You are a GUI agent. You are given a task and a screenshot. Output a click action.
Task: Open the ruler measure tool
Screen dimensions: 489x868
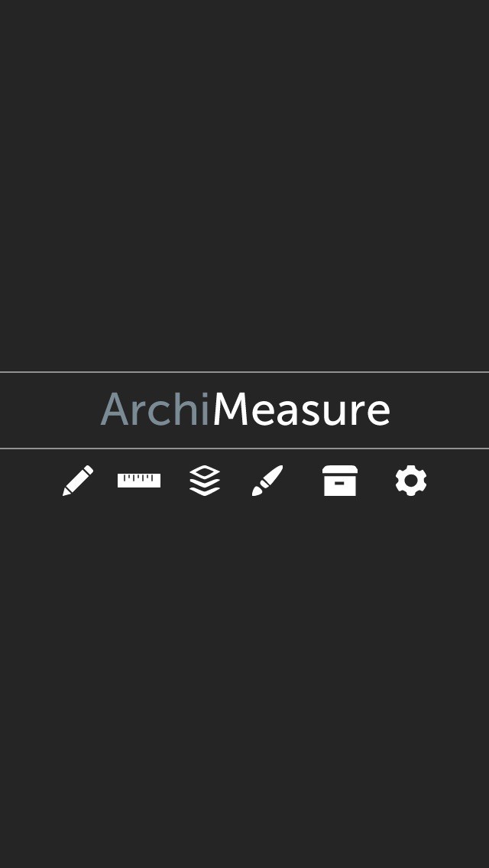[139, 481]
